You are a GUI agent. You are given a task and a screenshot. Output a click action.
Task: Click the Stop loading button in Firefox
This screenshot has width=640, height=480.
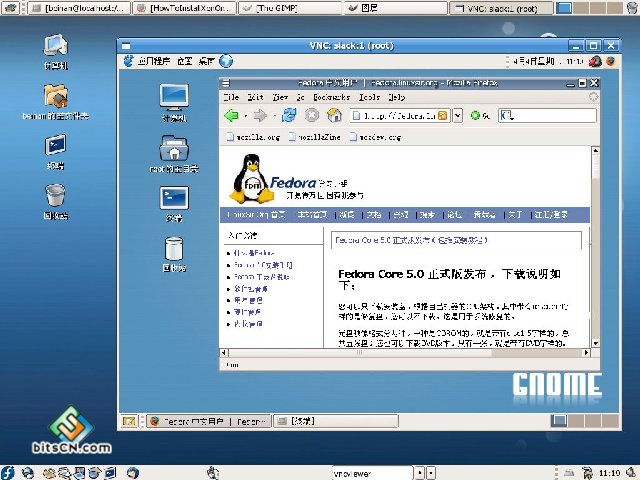point(312,116)
